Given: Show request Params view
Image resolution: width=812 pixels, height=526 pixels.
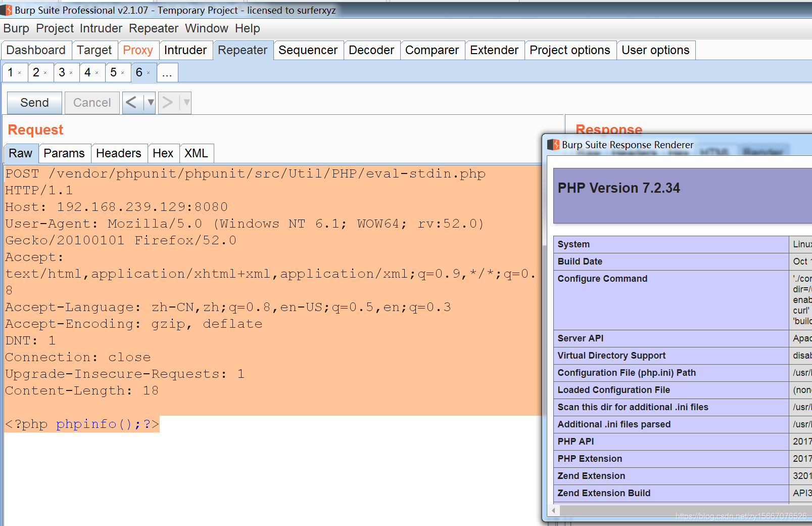Looking at the screenshot, I should click(64, 153).
